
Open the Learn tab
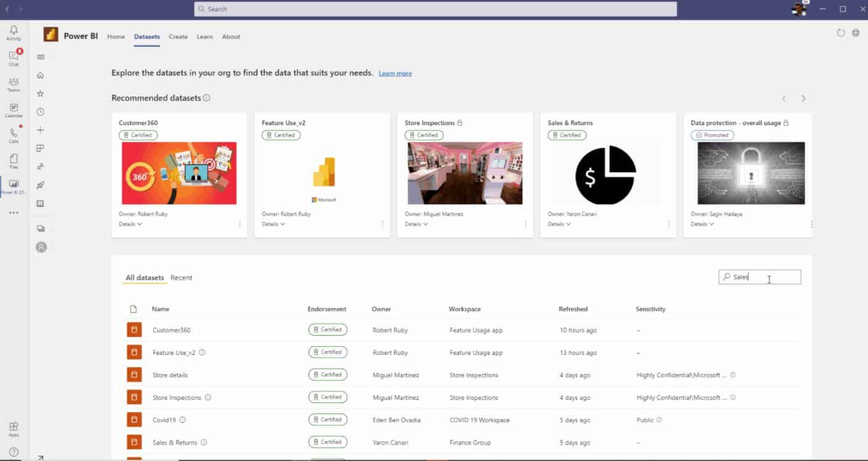tap(205, 36)
